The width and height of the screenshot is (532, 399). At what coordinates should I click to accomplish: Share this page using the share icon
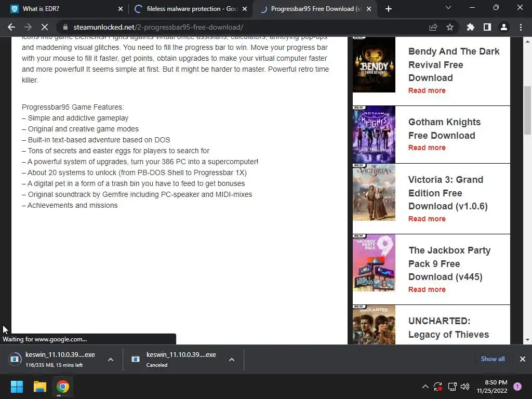(433, 27)
